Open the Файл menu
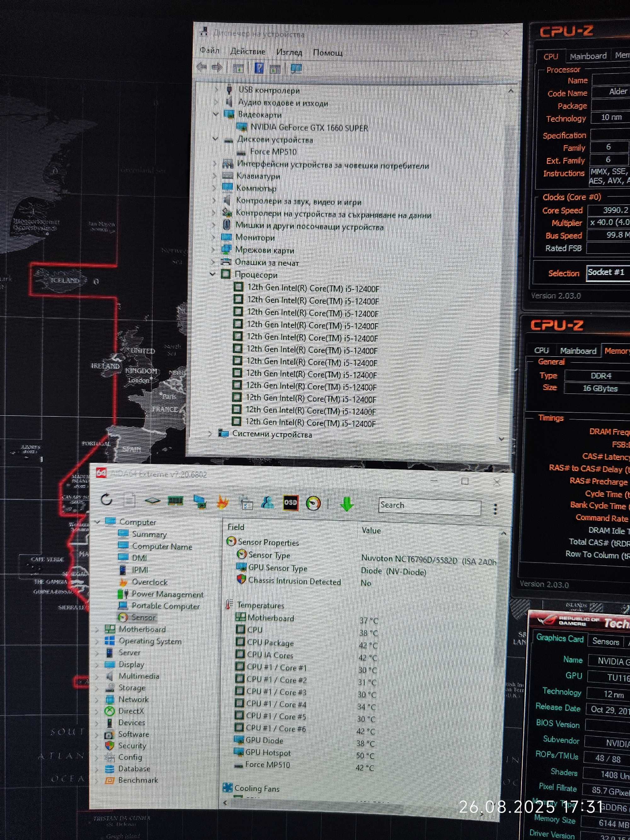This screenshot has width=630, height=840. point(209,50)
